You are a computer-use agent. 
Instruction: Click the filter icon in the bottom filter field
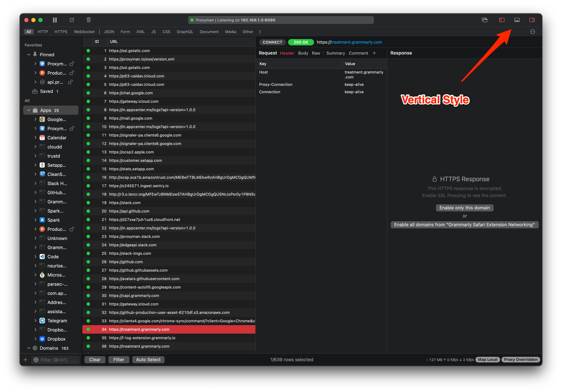tap(36, 360)
